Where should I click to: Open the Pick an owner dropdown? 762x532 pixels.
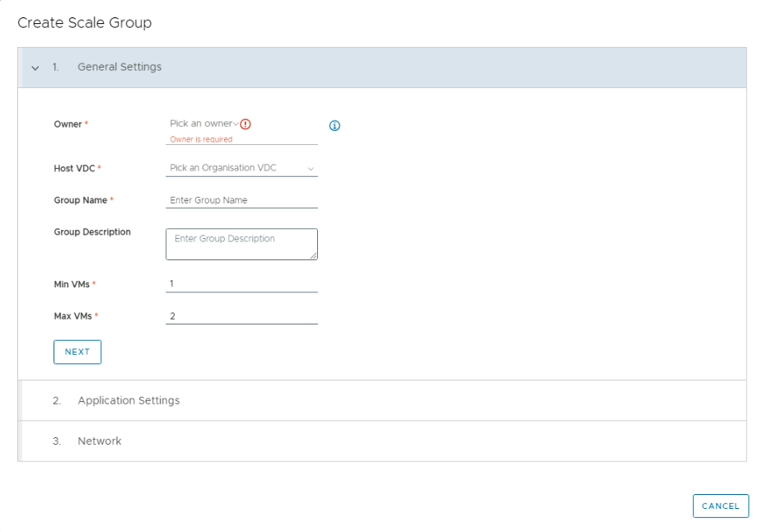click(x=203, y=124)
